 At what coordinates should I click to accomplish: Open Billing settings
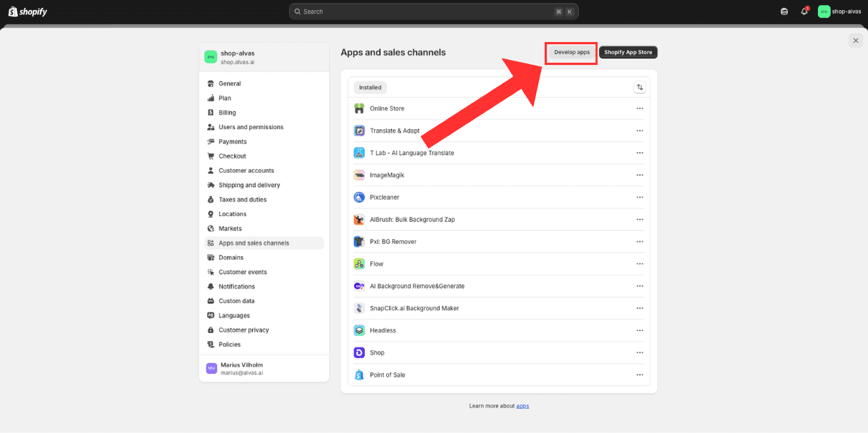264,113
